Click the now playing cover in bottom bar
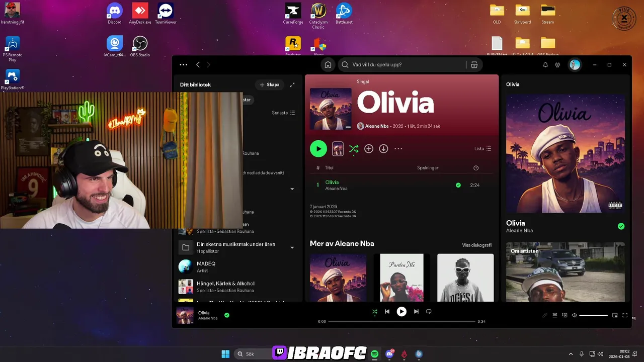The width and height of the screenshot is (644, 362). (185, 315)
